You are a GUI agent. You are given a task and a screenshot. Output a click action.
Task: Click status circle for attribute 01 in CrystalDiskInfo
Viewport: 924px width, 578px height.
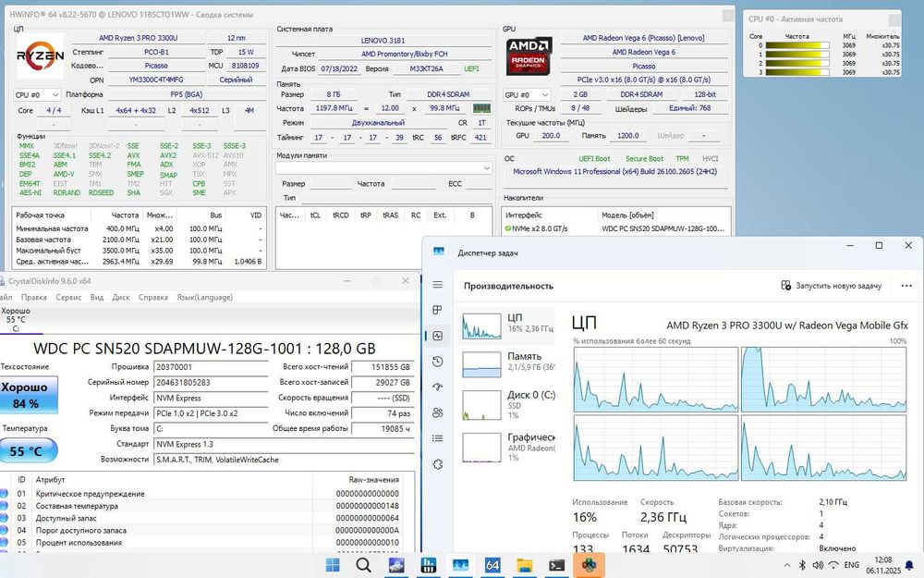point(4,494)
